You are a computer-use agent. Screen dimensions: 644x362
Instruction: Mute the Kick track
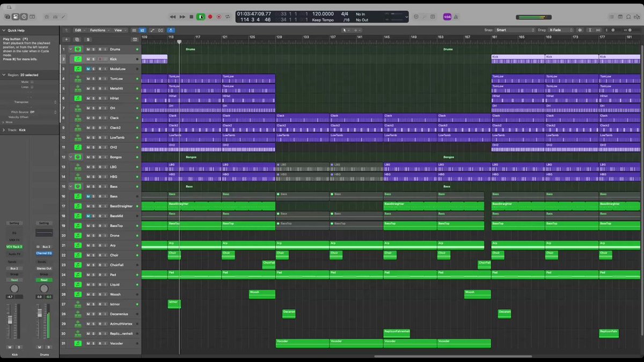(88, 59)
